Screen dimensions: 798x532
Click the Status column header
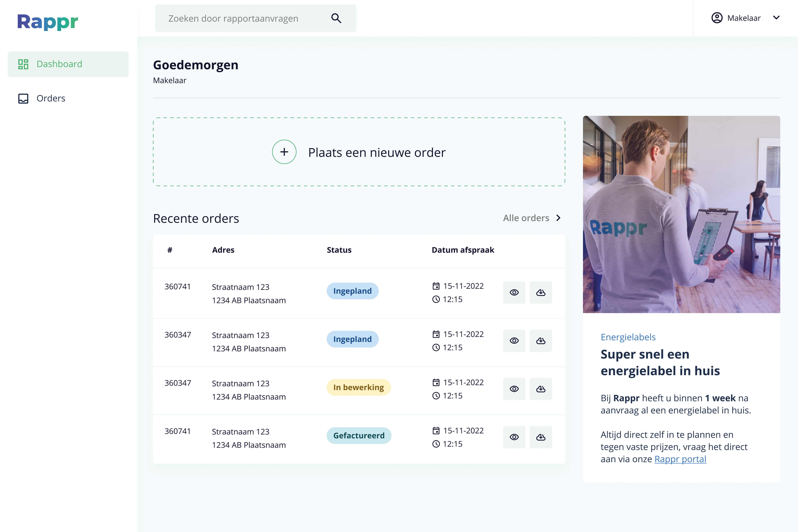pos(339,250)
